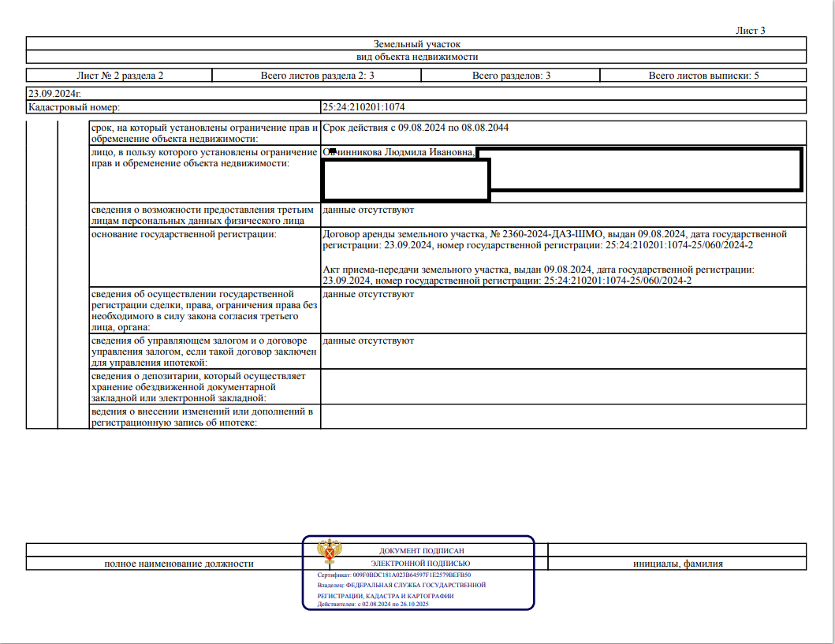The width and height of the screenshot is (835, 644).
Task: Click 'ЭЛЕКТРОННОЙ ПОДПИСЬЮ' stamp line
Action: point(421,563)
